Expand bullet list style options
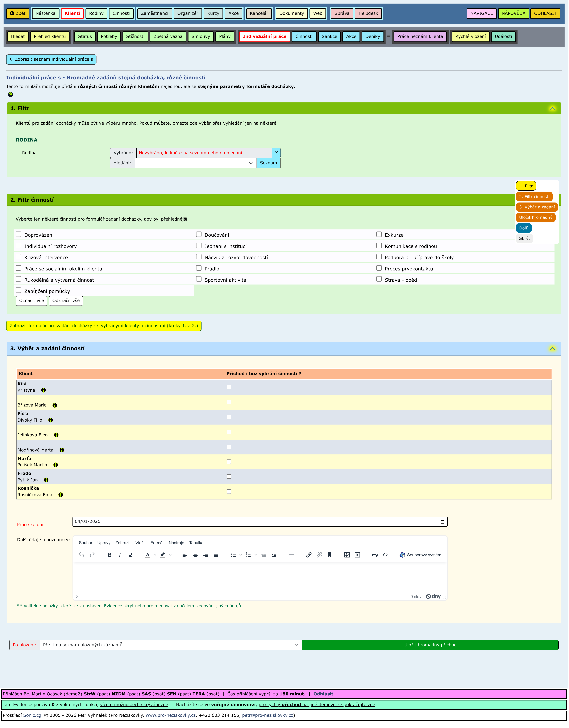Image resolution: width=569 pixels, height=728 pixels. (x=241, y=555)
